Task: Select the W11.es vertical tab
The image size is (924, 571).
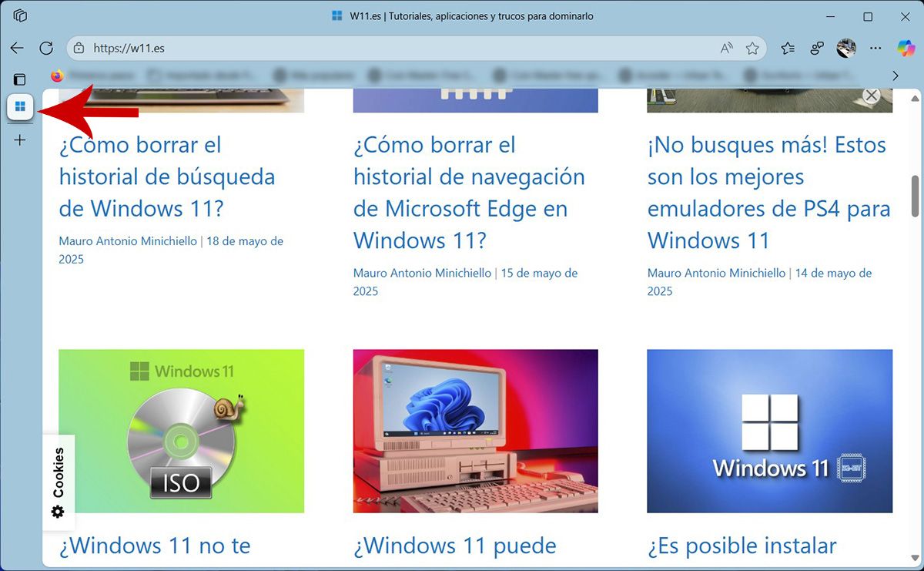Action: coord(20,107)
